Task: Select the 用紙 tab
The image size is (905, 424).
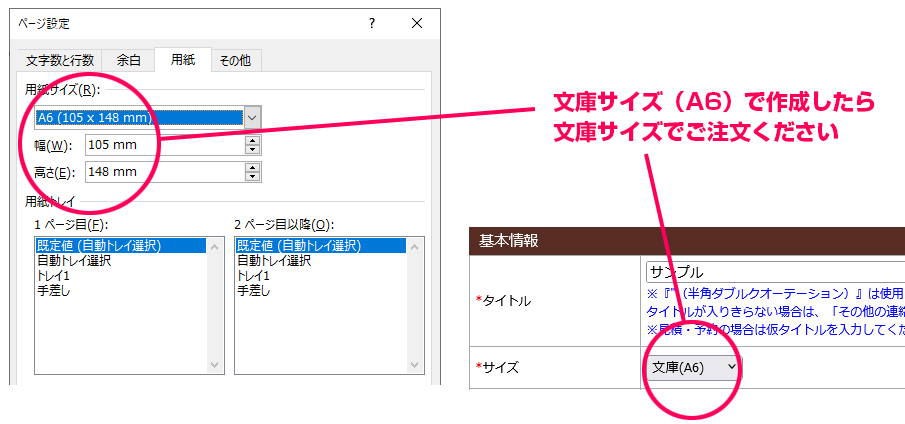Action: click(183, 59)
